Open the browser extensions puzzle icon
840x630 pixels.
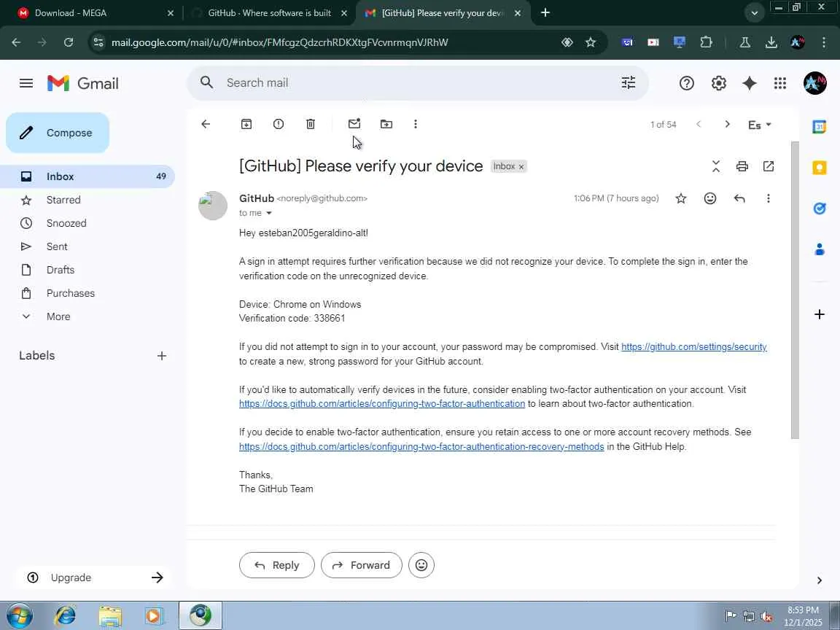click(706, 42)
